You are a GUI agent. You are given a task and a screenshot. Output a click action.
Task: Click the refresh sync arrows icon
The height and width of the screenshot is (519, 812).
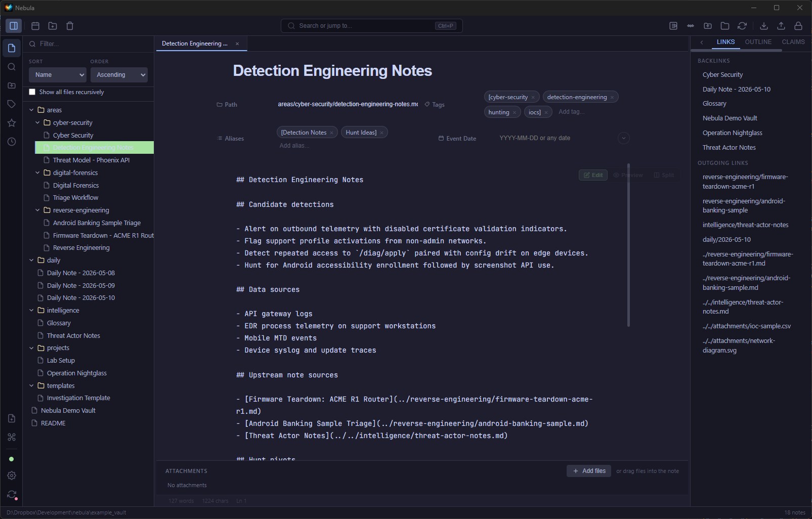click(742, 26)
